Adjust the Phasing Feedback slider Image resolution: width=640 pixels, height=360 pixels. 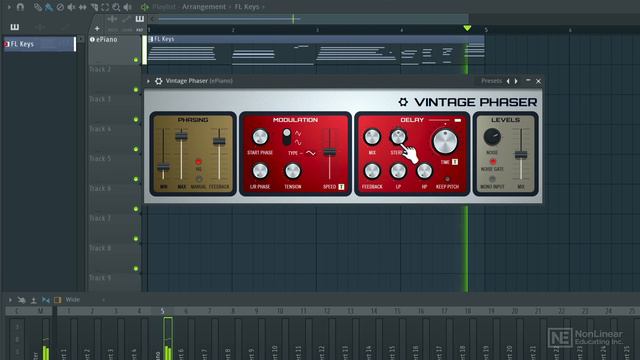[219, 141]
